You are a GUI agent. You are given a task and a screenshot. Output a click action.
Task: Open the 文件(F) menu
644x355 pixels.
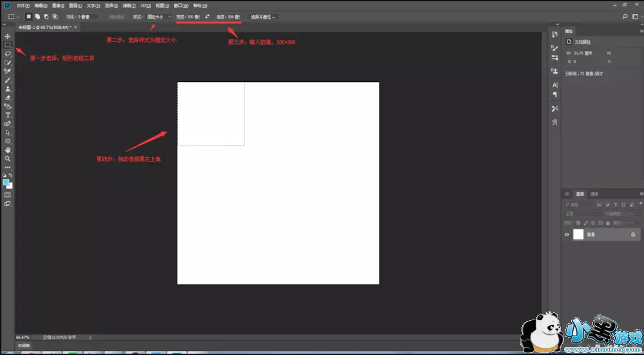(23, 5)
